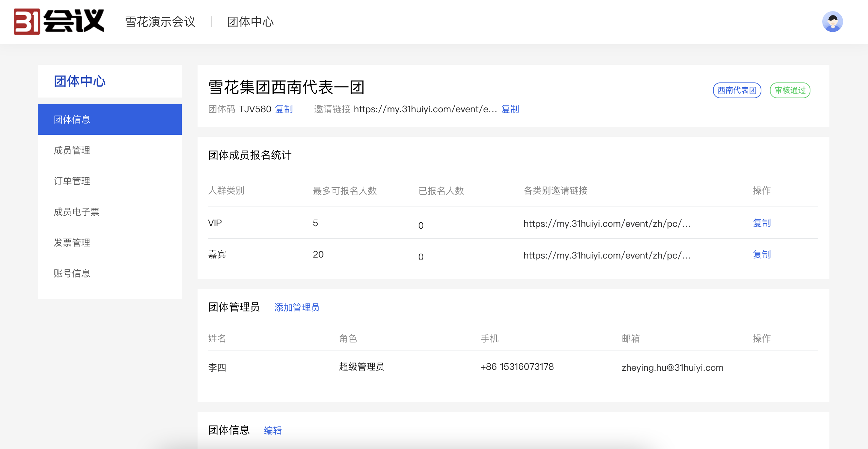The width and height of the screenshot is (868, 449).
Task: Click the 手机 column header
Action: click(x=489, y=338)
